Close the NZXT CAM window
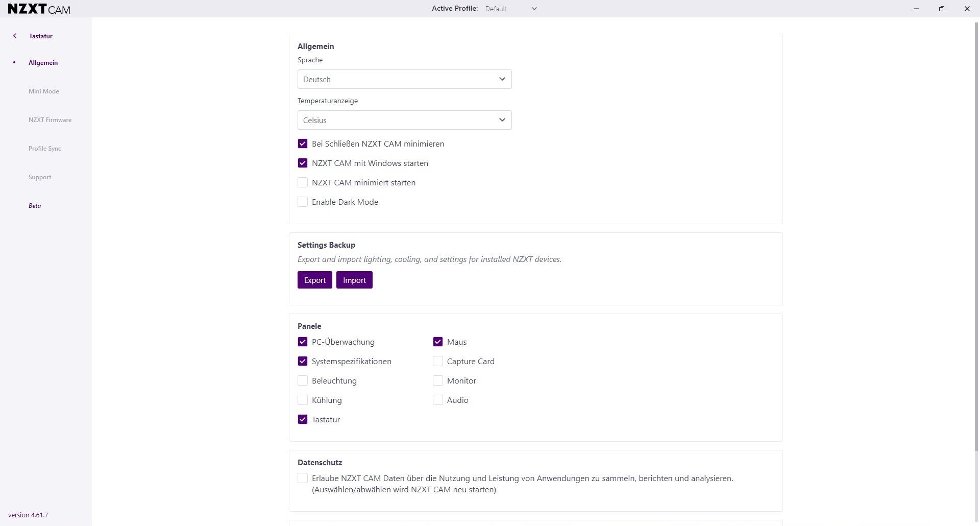 [967, 9]
